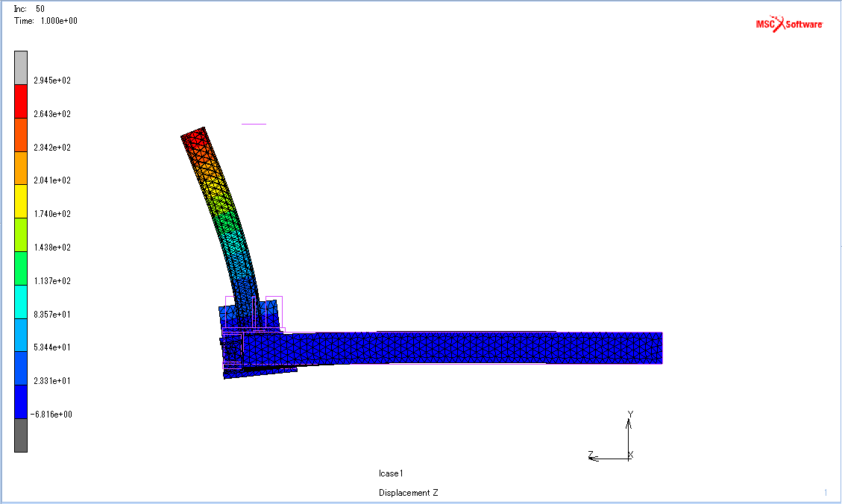This screenshot has height=504, width=842.
Task: Click the Z axis label of the triad
Action: click(591, 455)
